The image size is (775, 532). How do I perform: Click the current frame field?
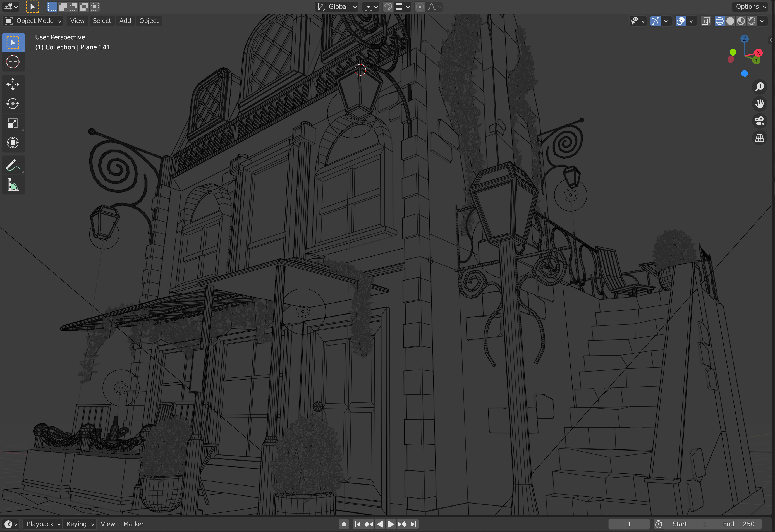tap(629, 524)
